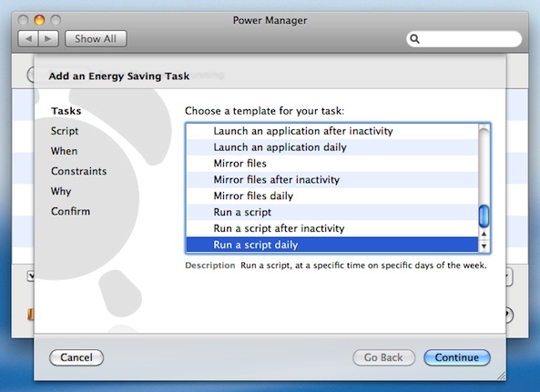Go back with the toolbar left arrow

pyautogui.click(x=28, y=39)
